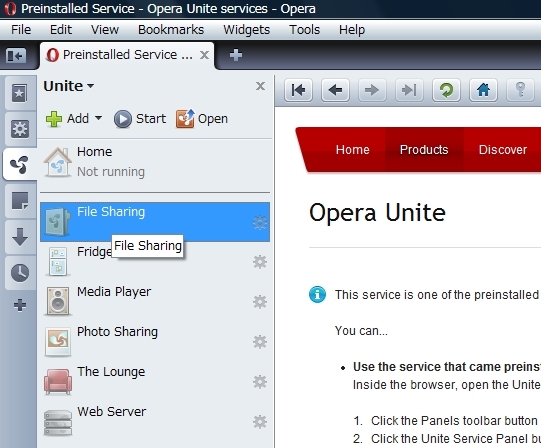Select the Media Player service

coord(155,302)
